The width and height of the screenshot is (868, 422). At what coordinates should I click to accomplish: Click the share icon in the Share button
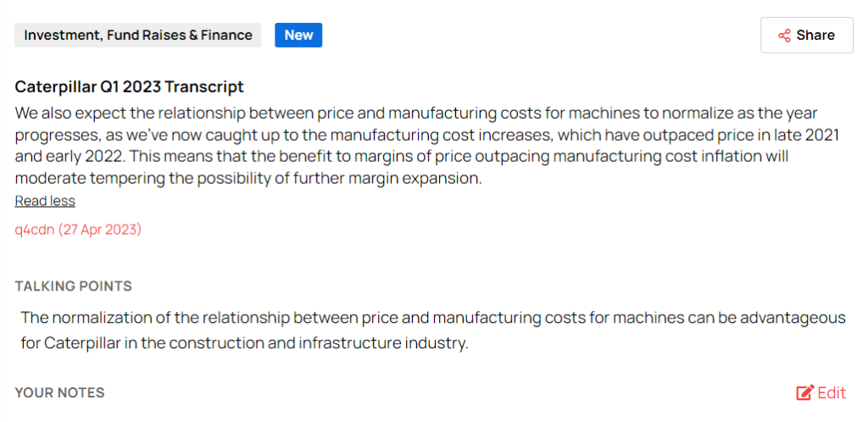[x=784, y=36]
